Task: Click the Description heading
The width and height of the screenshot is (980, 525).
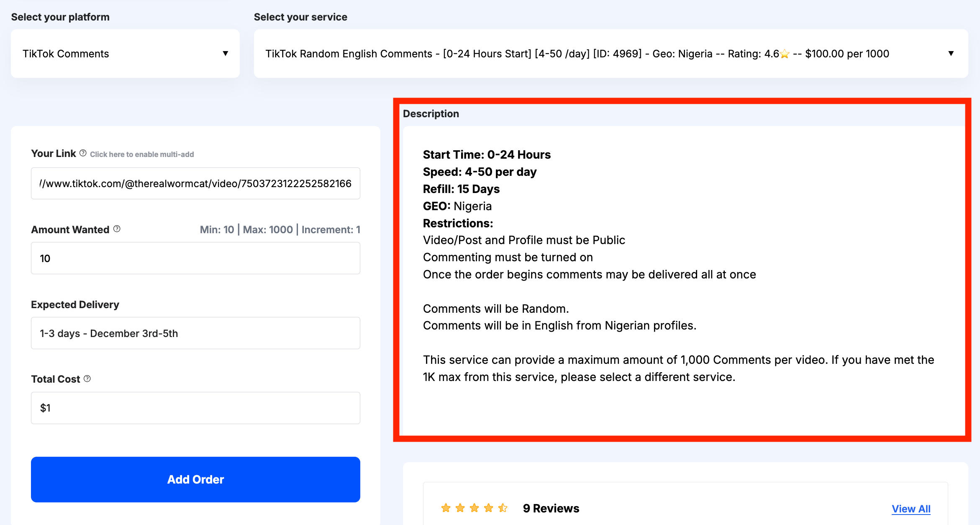Action: [x=431, y=113]
